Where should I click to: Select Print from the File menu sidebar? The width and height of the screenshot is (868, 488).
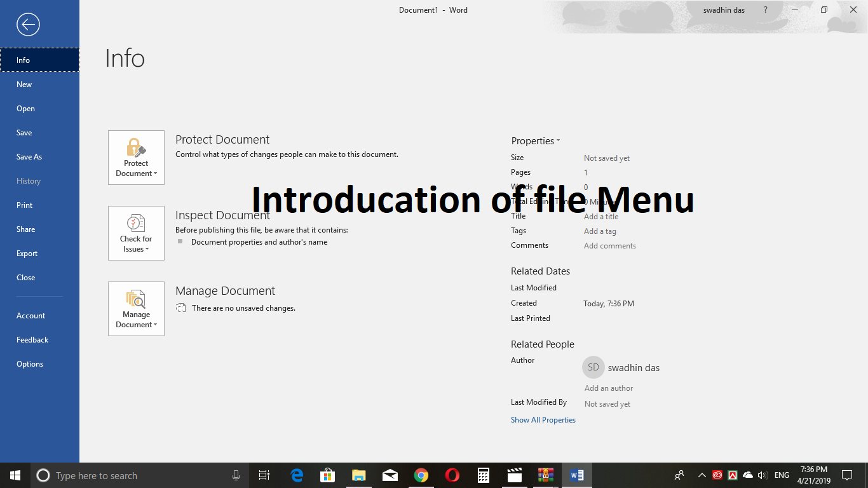click(24, 205)
